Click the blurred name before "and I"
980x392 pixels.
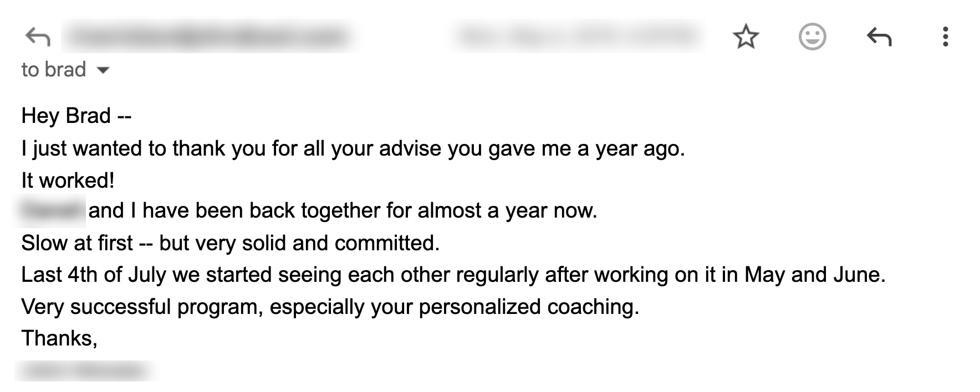coord(52,211)
